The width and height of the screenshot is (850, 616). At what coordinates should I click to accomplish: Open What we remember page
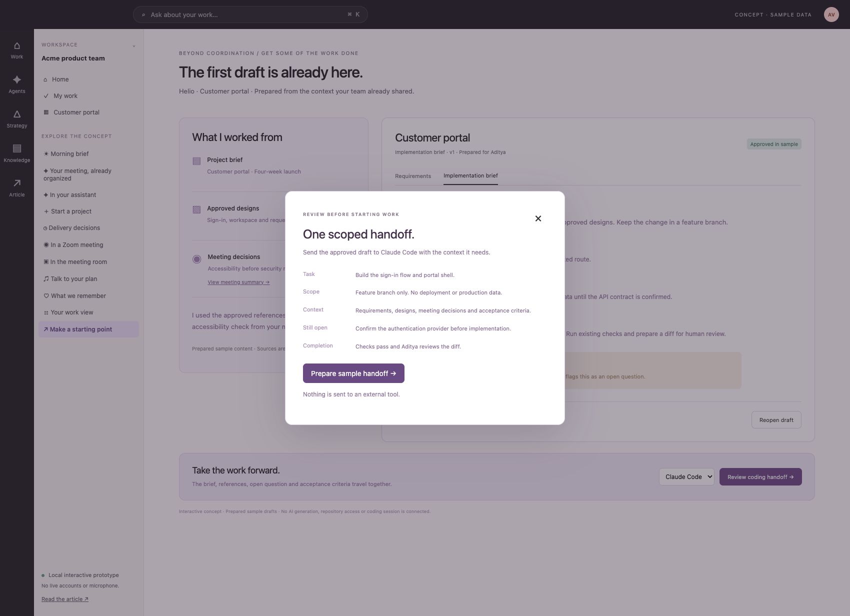pos(88,296)
